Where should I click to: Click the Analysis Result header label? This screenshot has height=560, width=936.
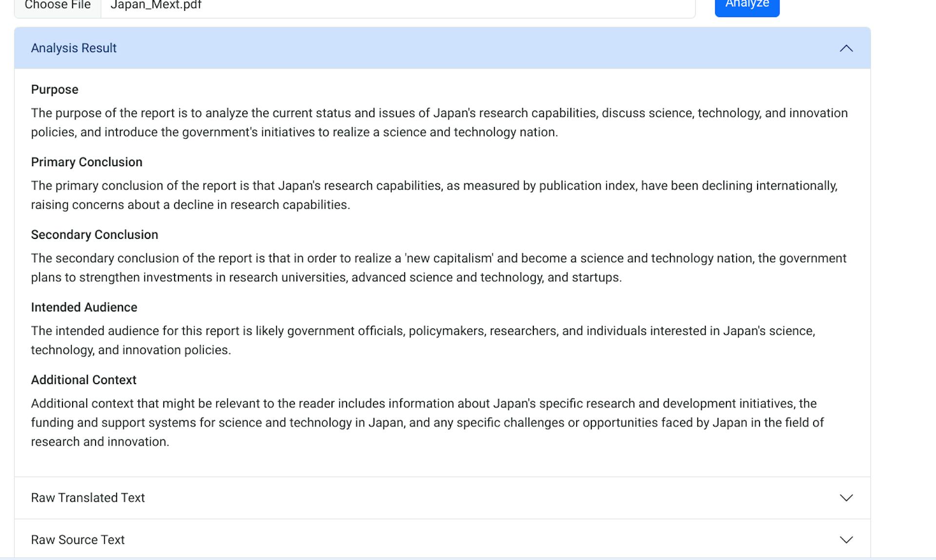(x=74, y=48)
